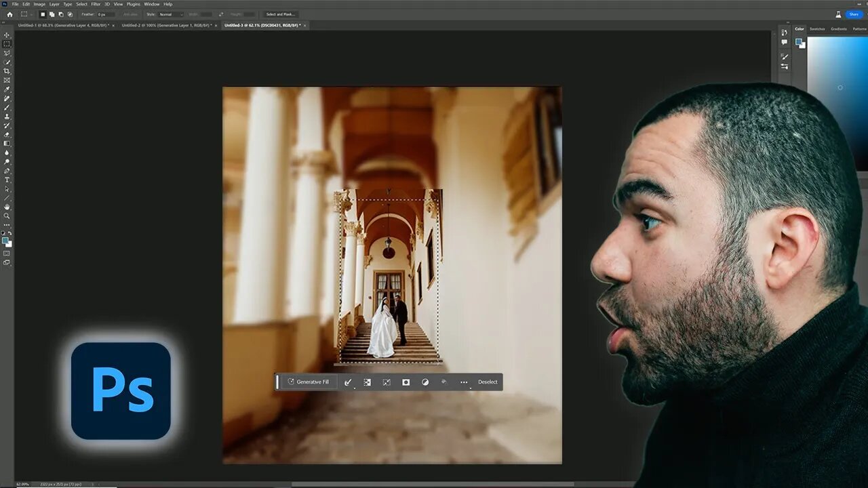This screenshot has height=488, width=868.
Task: Click Transform Selection icon in task bar
Action: pyautogui.click(x=386, y=382)
